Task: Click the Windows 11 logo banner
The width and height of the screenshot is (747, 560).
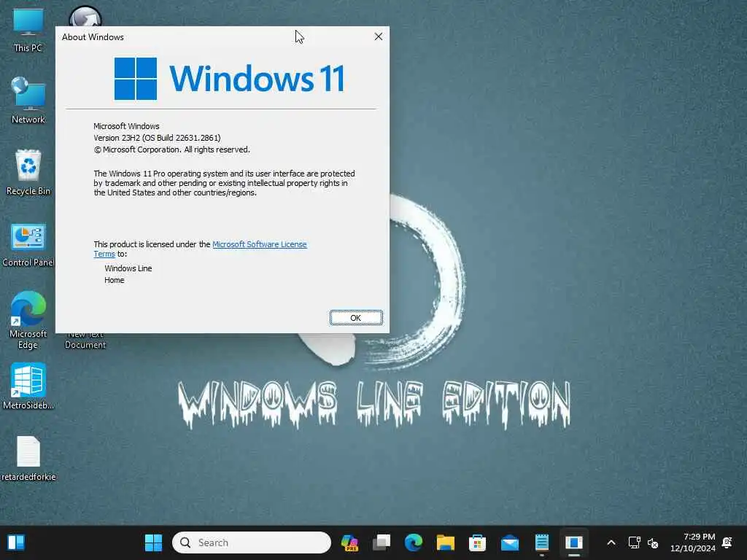Action: coord(229,79)
